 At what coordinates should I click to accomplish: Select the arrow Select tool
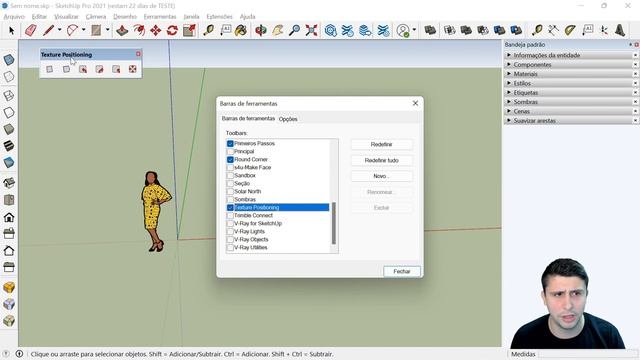tap(11, 31)
